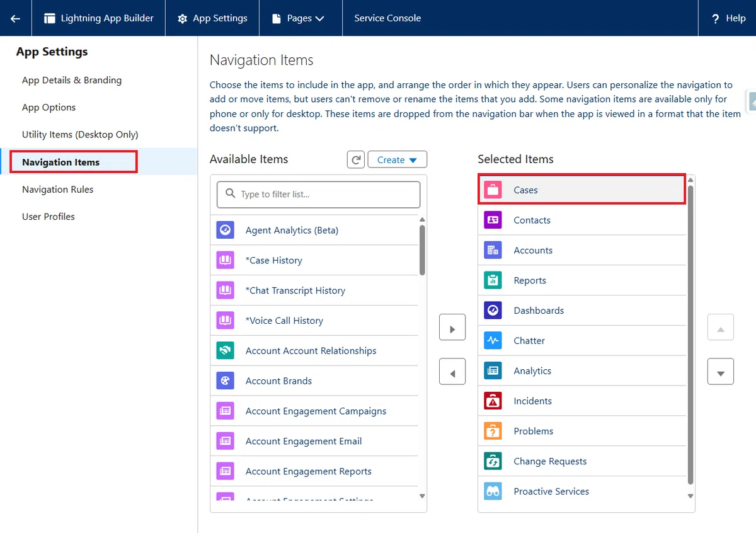Select Navigation Items in sidebar
Image resolution: width=756 pixels, height=533 pixels.
click(x=60, y=162)
